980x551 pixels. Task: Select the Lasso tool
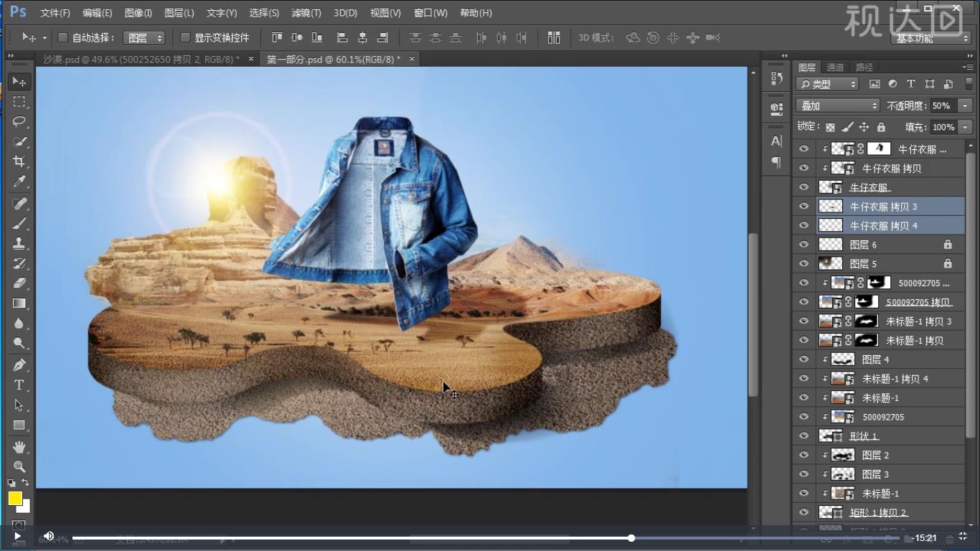19,121
